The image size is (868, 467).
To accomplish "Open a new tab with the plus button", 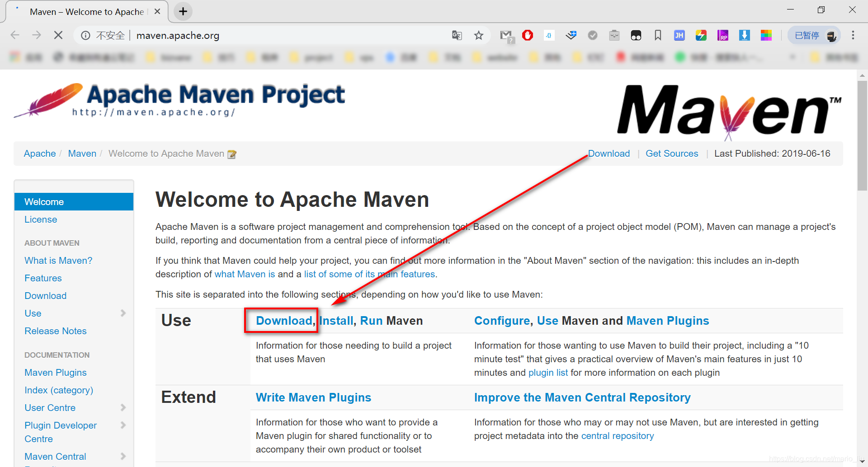I will click(183, 11).
